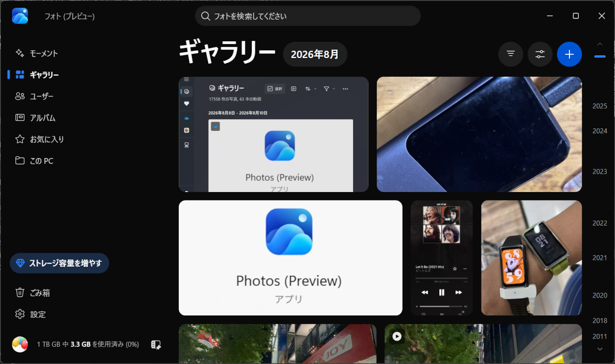
Task: Click the timeline up chevron
Action: pos(600,44)
